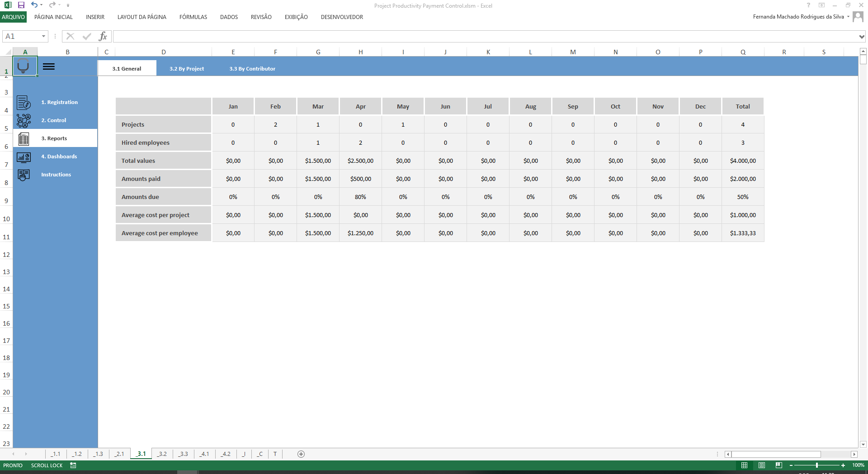Switch to Page Layout view in status bar
This screenshot has width=868, height=474.
[x=762, y=465]
